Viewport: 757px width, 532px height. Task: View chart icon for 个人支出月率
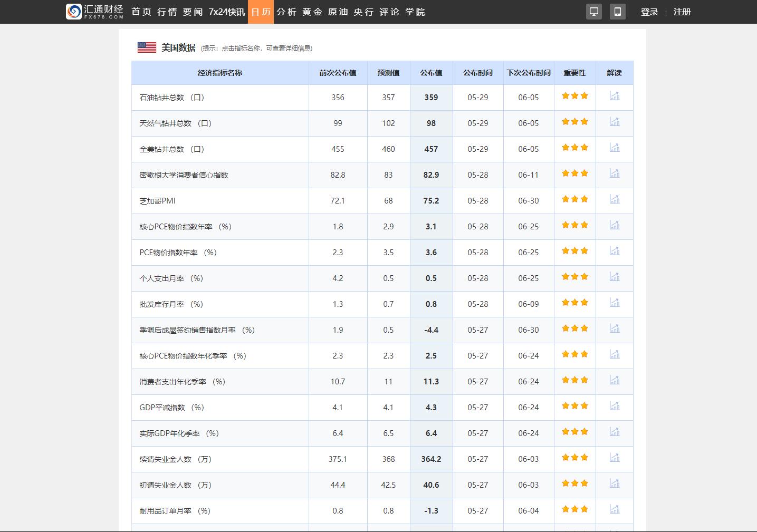pos(614,277)
